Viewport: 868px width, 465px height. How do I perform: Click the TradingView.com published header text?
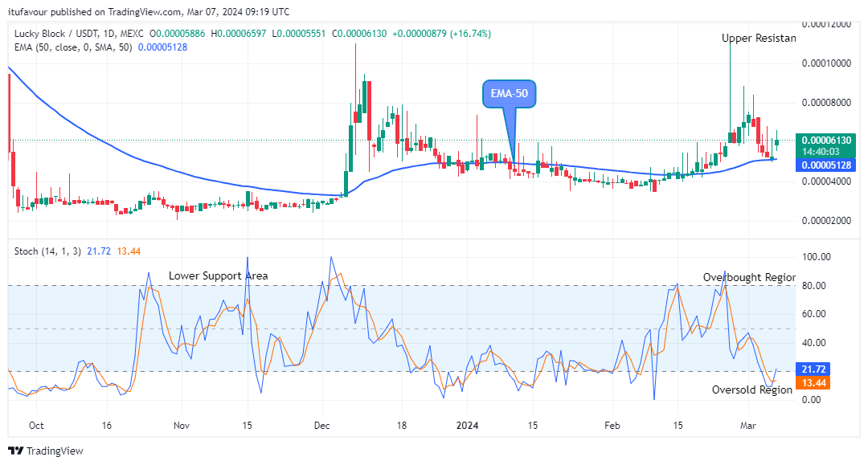(149, 11)
